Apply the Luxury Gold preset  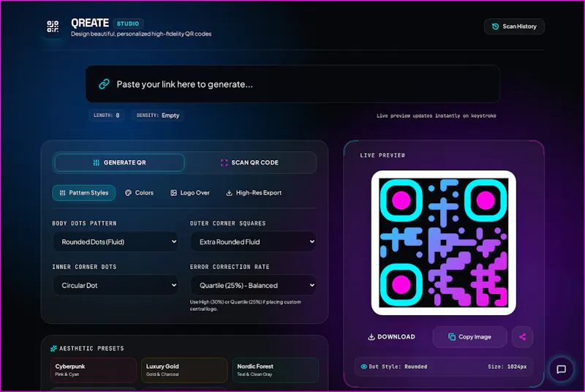point(184,370)
